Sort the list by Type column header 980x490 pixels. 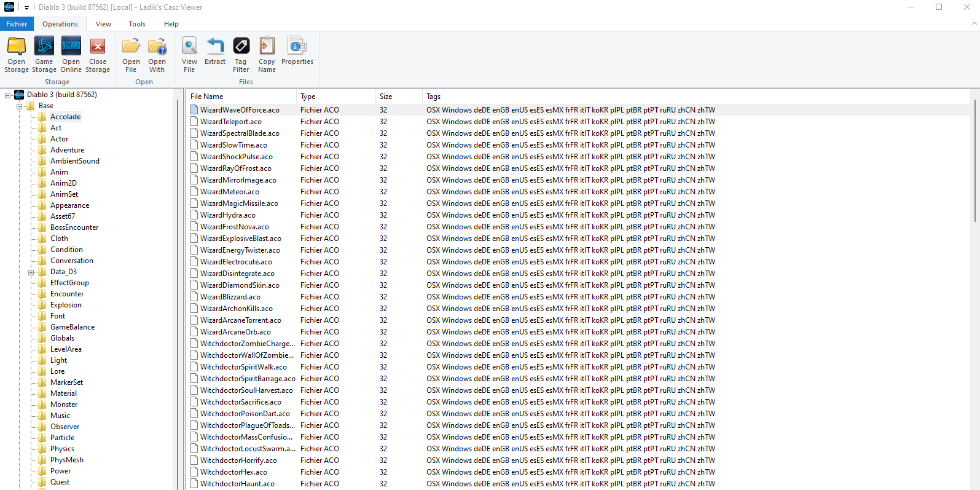point(335,97)
